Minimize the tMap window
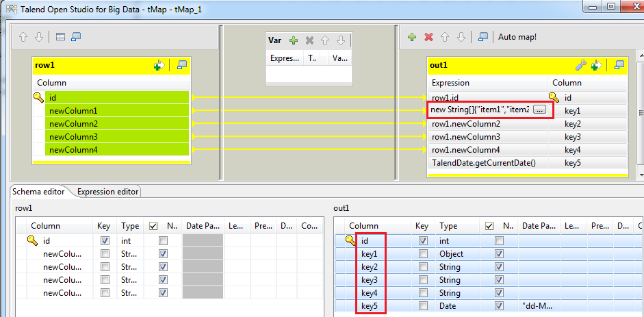644x317 pixels. (593, 6)
